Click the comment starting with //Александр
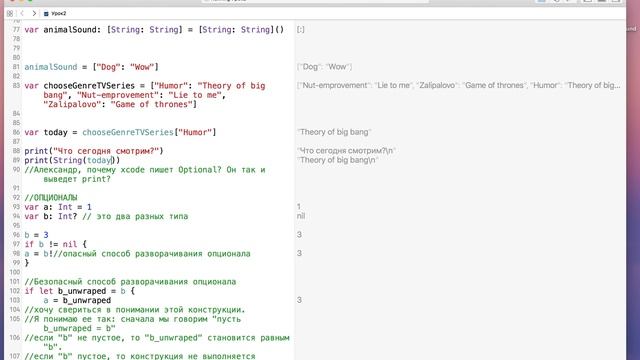The width and height of the screenshot is (640, 360). point(145,174)
